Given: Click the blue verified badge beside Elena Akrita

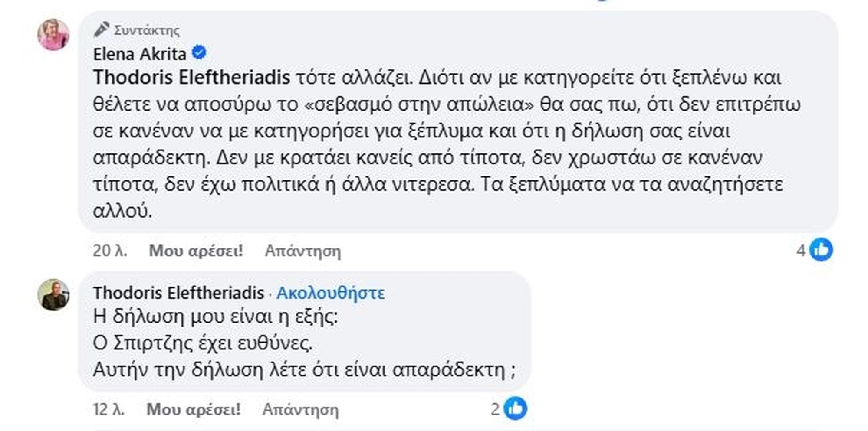Looking at the screenshot, I should [x=199, y=53].
